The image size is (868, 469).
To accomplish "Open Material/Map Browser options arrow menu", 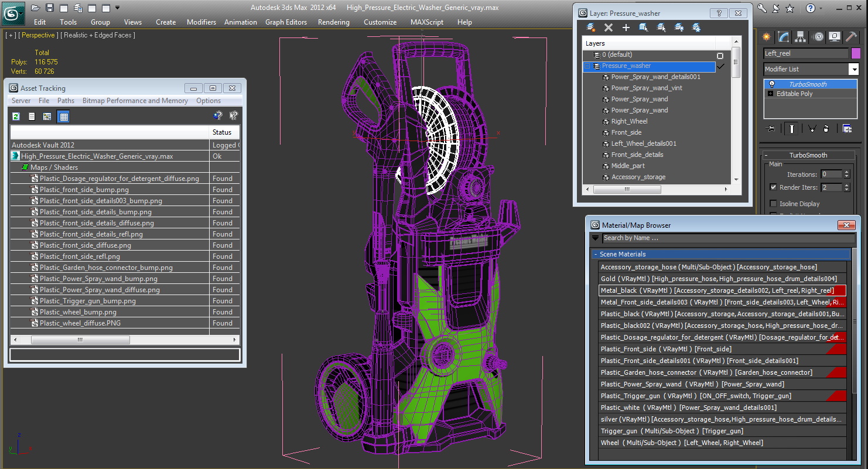I will tap(596, 238).
